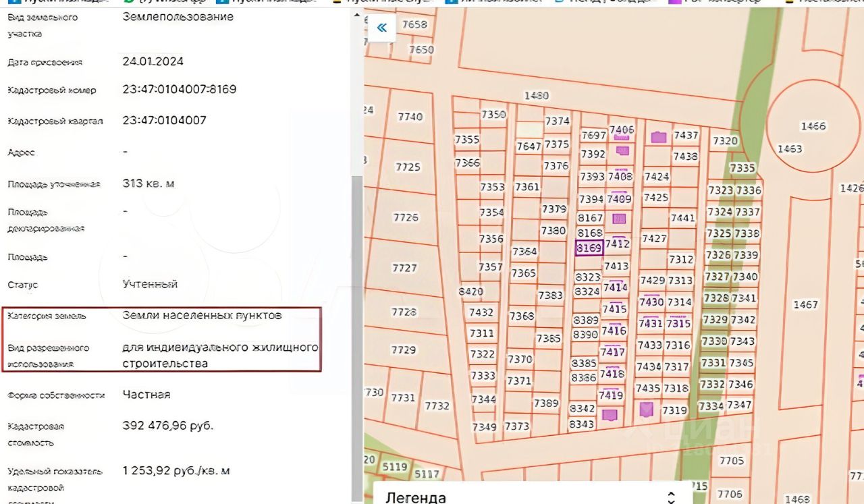Image resolution: width=864 pixels, height=504 pixels.
Task: Click the purple building marker right of parcel 8167
Action: [619, 219]
